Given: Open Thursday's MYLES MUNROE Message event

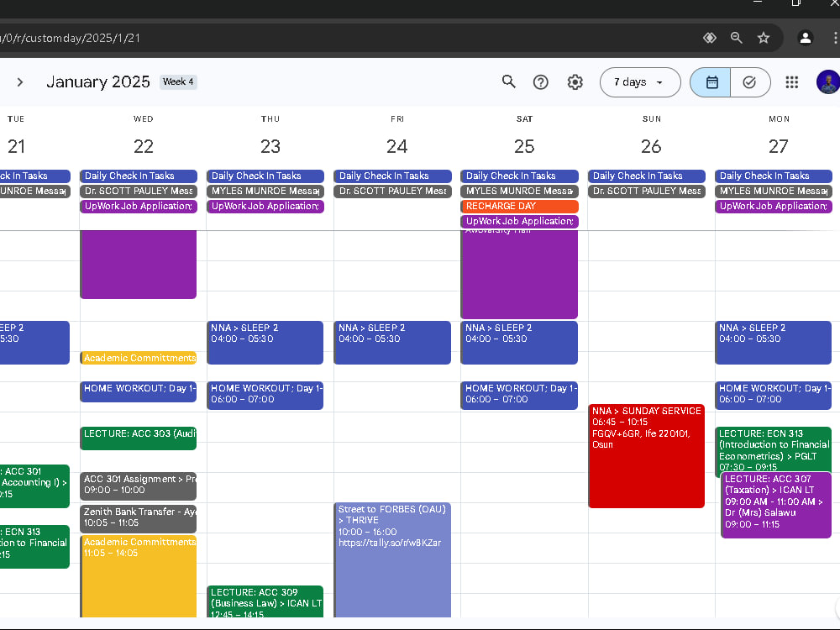Looking at the screenshot, I should (x=265, y=192).
